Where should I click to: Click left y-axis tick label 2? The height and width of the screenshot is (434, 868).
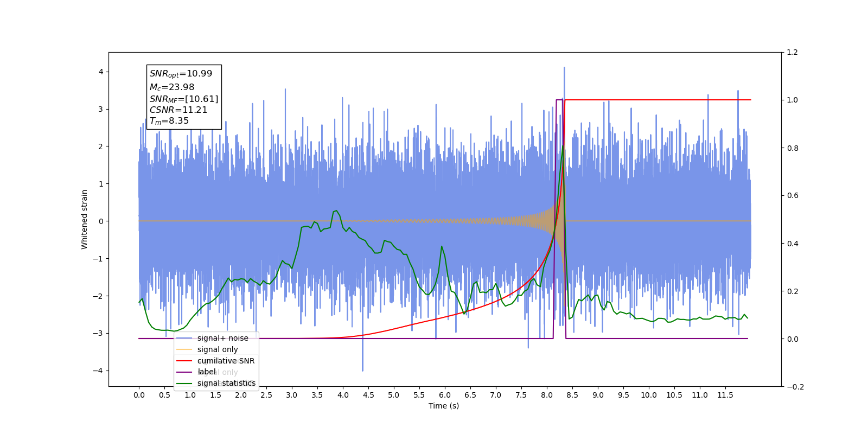pyautogui.click(x=101, y=146)
